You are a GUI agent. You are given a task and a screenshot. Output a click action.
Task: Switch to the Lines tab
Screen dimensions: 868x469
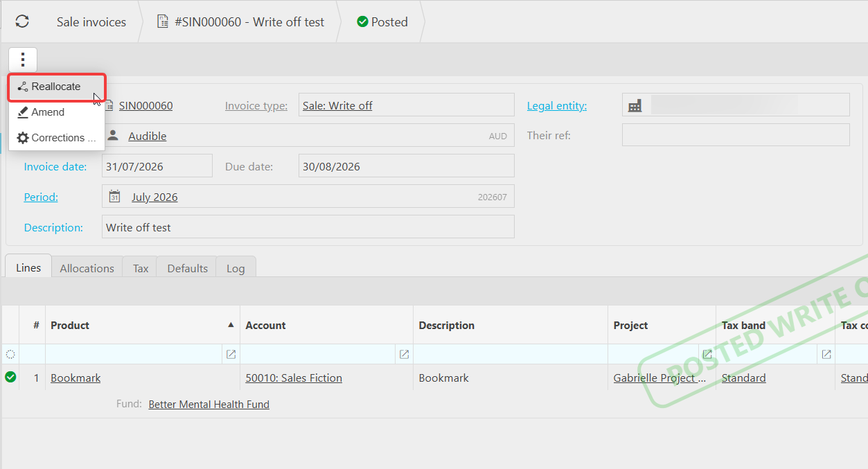point(28,267)
